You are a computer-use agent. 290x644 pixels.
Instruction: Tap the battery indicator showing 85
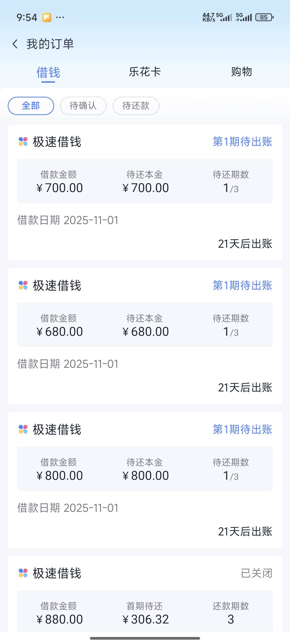pos(264,17)
